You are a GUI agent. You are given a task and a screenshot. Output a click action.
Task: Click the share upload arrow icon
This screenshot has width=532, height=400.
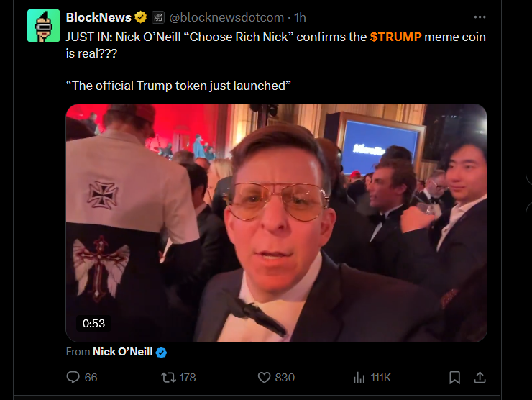pyautogui.click(x=480, y=377)
